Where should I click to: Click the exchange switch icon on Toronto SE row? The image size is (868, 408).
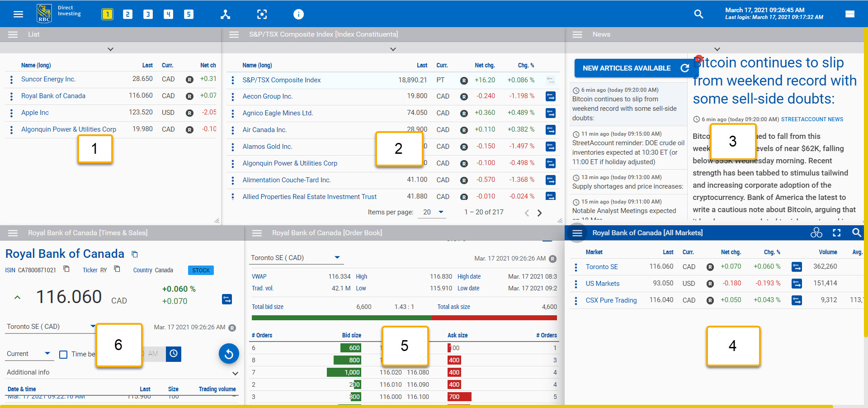[x=797, y=267]
